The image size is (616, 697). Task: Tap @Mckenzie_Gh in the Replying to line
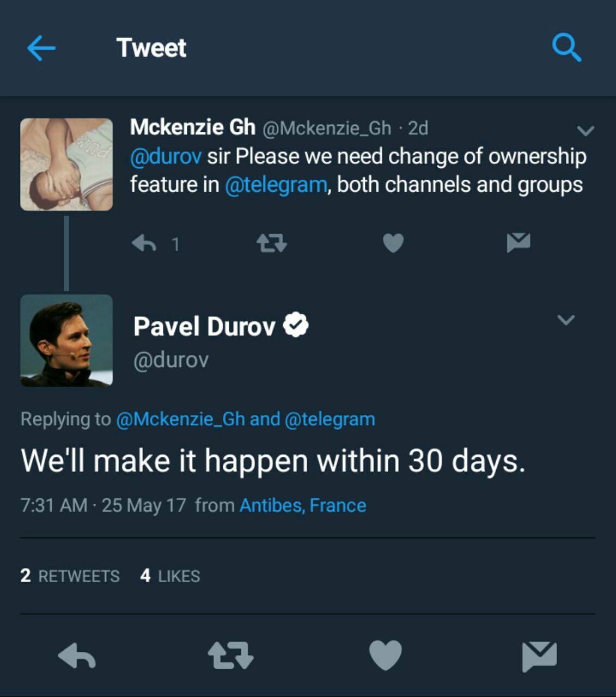coord(180,419)
